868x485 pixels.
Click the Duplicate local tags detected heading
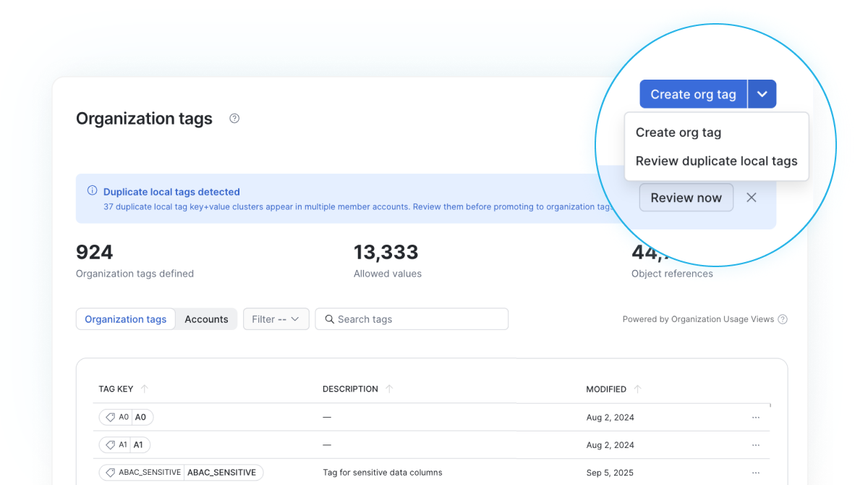(x=171, y=192)
